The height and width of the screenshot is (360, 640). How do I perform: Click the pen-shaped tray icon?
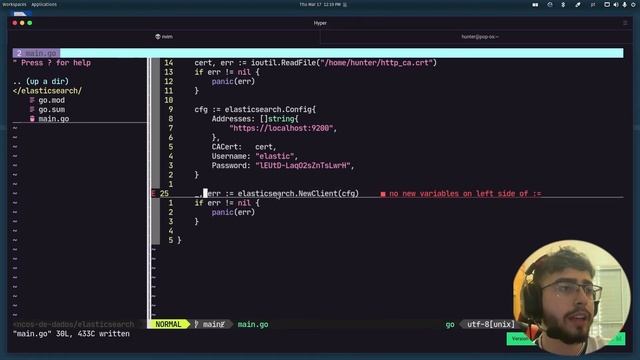click(x=578, y=4)
